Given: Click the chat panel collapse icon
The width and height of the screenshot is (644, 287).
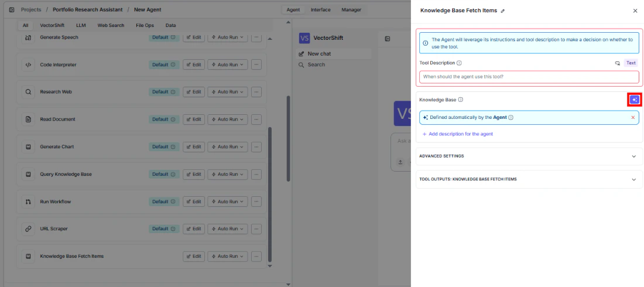Looking at the screenshot, I should tap(388, 39).
